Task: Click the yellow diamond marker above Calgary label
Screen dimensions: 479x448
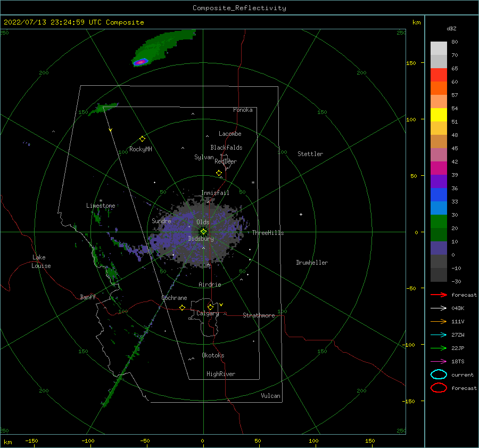Action: click(210, 307)
